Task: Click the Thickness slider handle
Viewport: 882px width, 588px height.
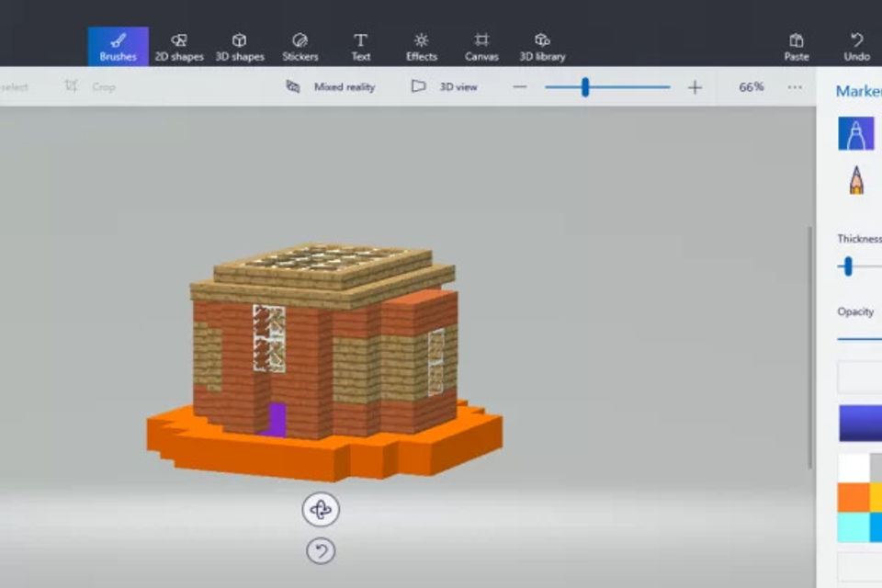Action: 848,266
